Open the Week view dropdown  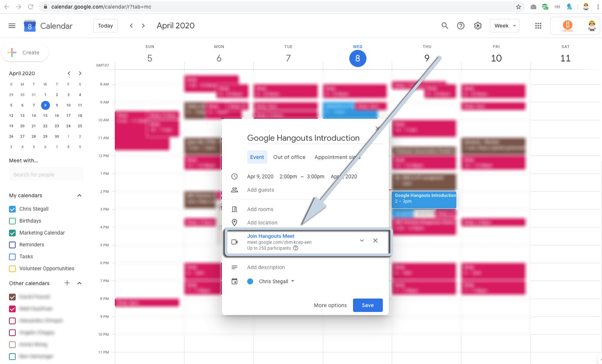click(x=504, y=26)
